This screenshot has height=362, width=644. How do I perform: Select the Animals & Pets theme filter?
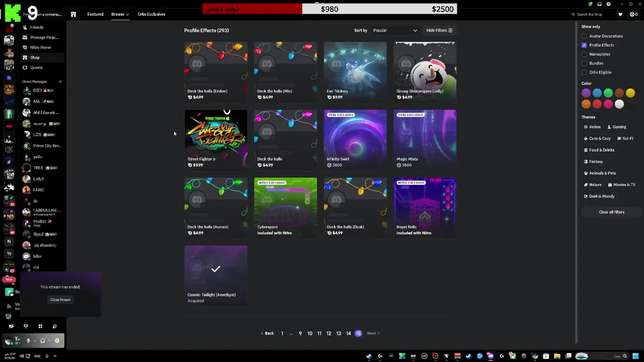pos(599,173)
